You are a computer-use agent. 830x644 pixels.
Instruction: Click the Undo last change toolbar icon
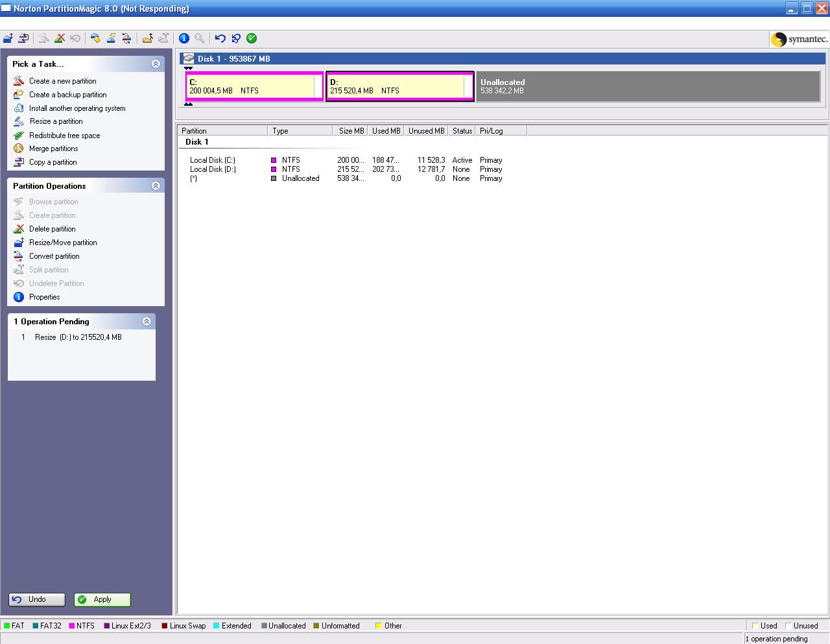point(220,38)
